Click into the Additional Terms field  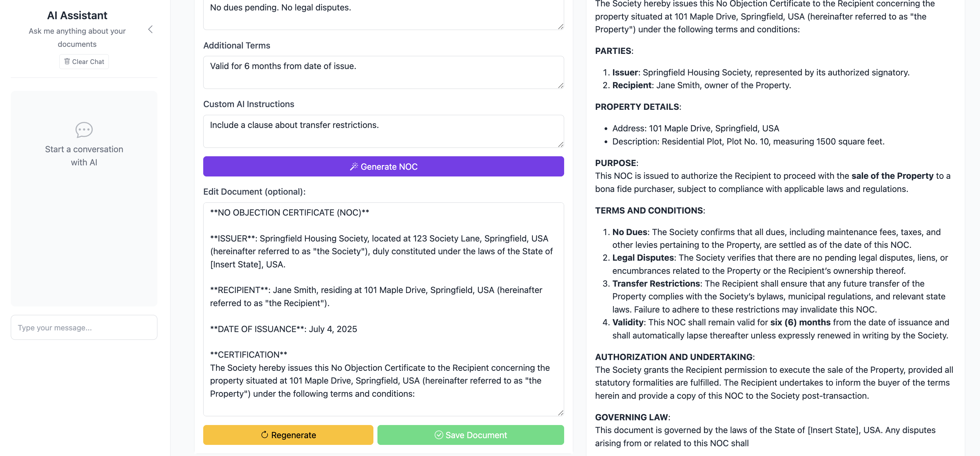pos(384,72)
